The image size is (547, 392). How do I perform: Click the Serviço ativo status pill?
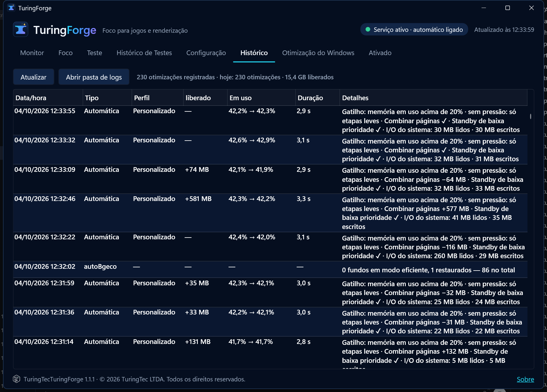tap(414, 29)
